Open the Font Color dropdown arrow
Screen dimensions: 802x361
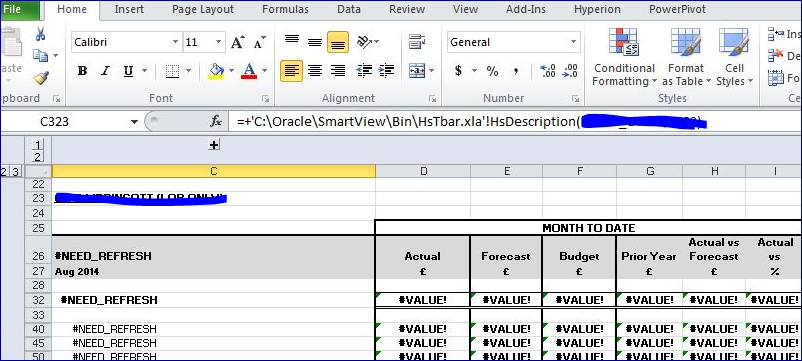[264, 71]
